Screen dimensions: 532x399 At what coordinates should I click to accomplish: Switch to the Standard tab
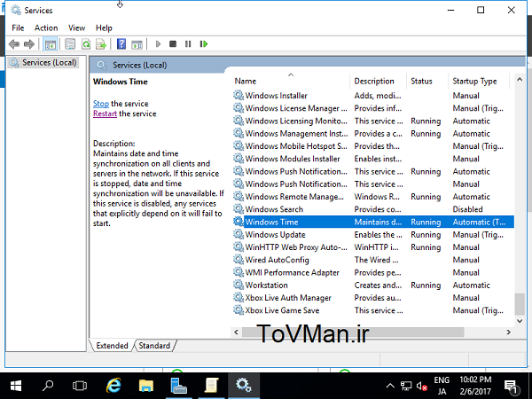pos(154,346)
